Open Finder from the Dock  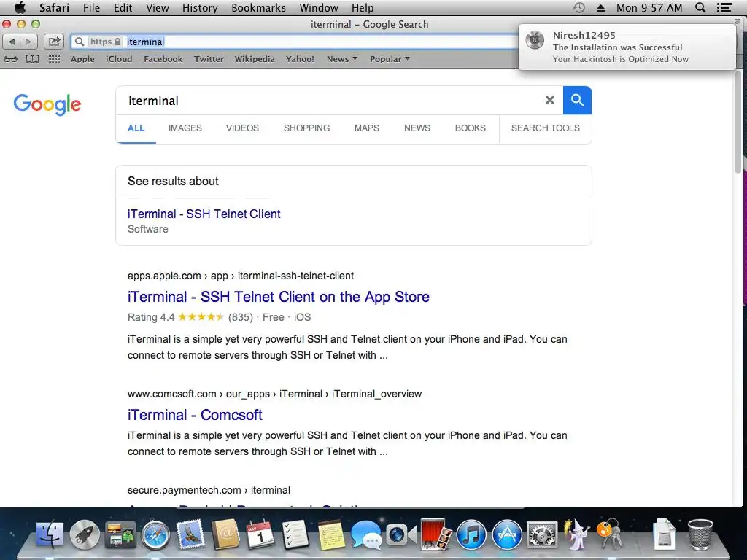click(x=50, y=534)
